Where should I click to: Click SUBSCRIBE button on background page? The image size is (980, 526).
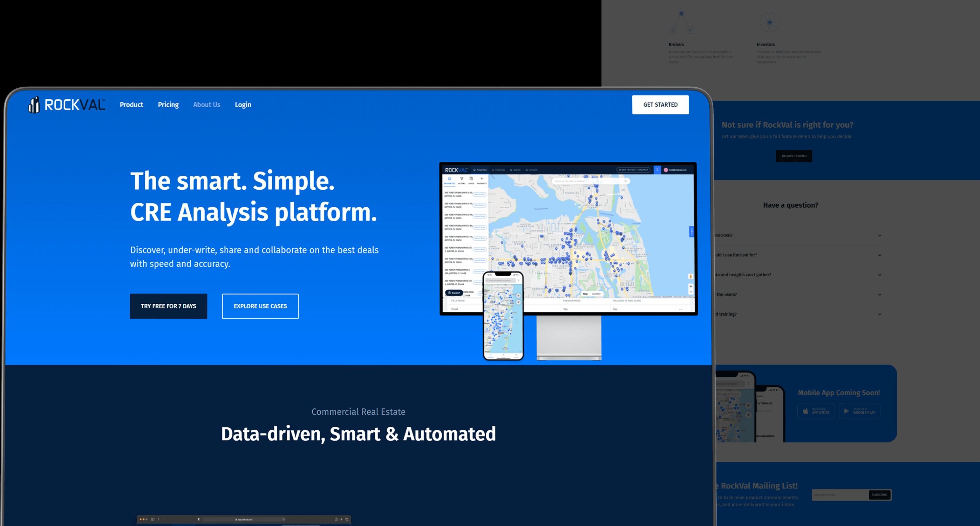pyautogui.click(x=879, y=495)
